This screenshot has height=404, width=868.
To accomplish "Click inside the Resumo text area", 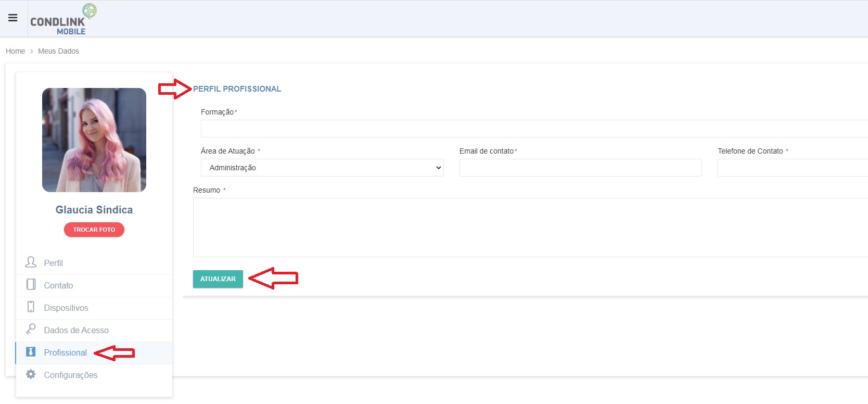I will 530,228.
